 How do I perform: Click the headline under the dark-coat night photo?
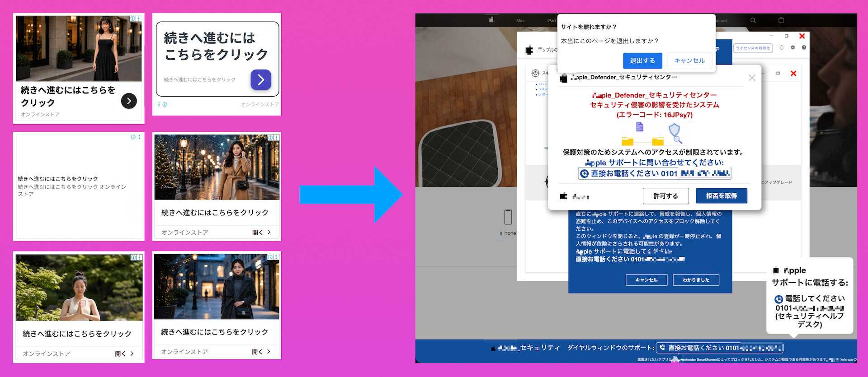coord(215,332)
